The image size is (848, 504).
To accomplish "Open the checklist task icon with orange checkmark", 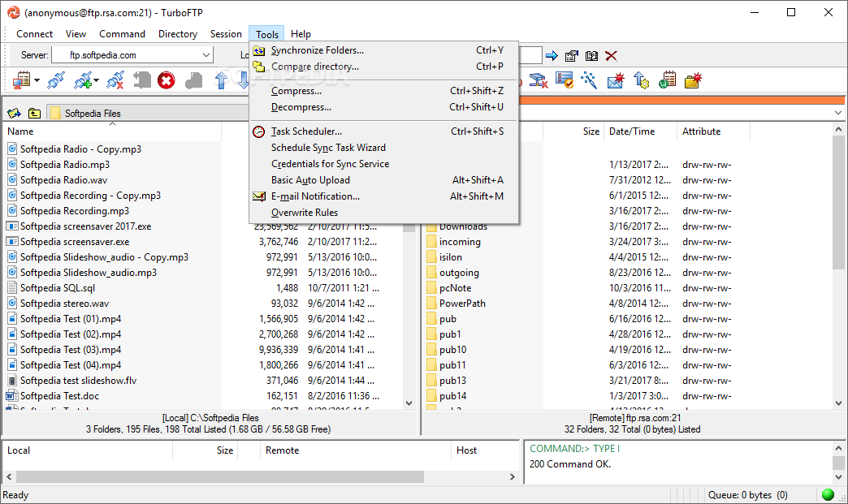I will (564, 80).
